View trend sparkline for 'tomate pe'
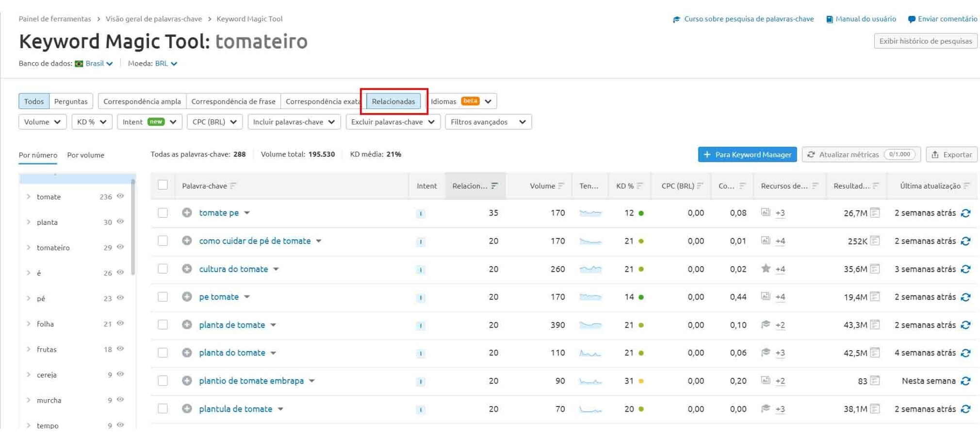The image size is (980, 441). tap(590, 213)
